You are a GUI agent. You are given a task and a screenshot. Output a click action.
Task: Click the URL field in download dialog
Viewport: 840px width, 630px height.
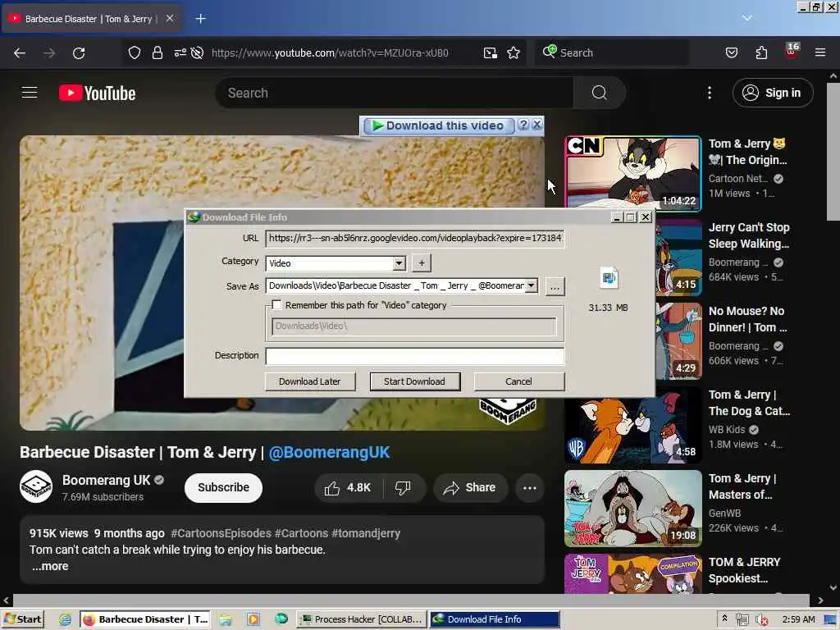coord(414,238)
